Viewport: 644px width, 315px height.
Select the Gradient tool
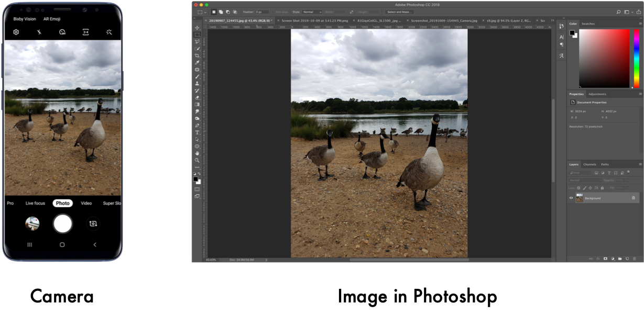[x=197, y=104]
